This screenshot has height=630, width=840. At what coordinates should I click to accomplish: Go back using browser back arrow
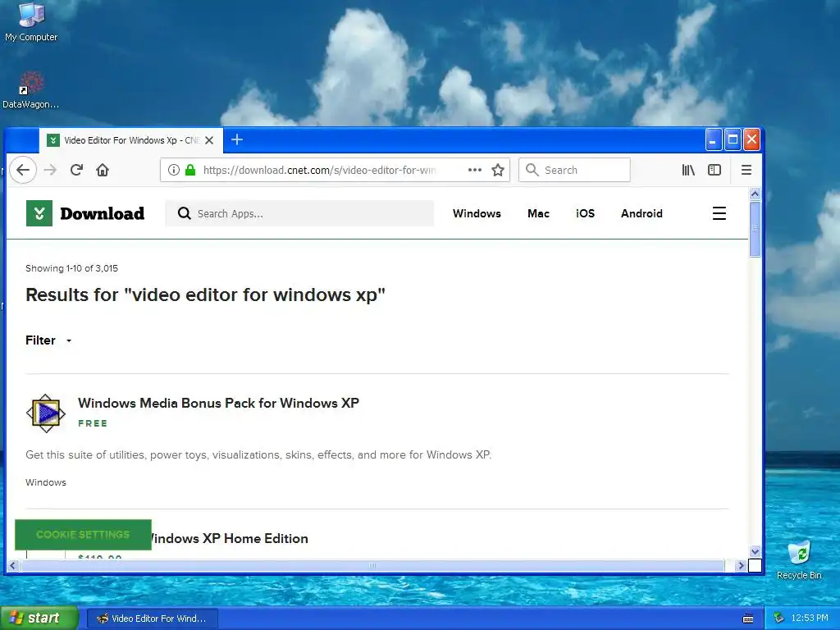pyautogui.click(x=23, y=170)
